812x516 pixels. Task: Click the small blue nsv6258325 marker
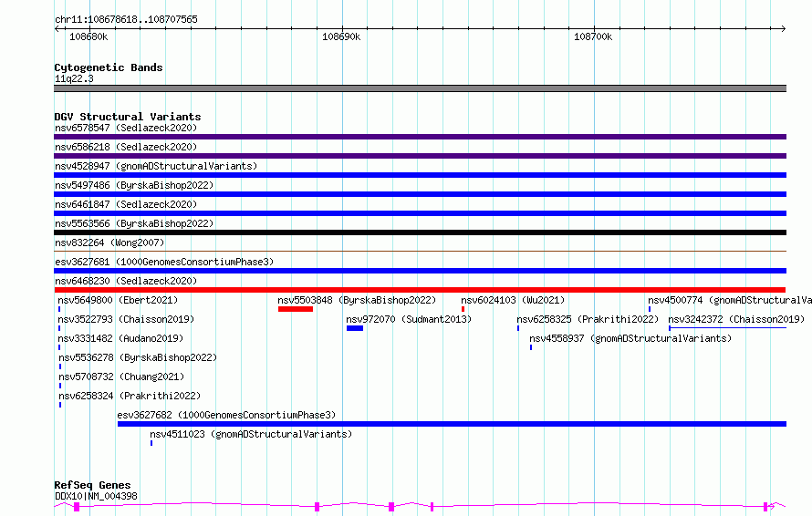(x=518, y=328)
